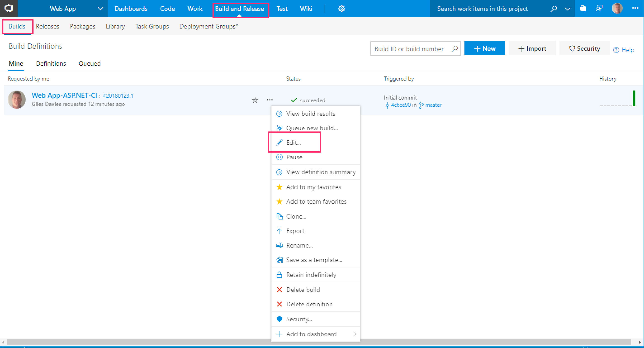
Task: Click the favorite star outline beside Web App-ASP.NET-CI
Action: point(255,100)
